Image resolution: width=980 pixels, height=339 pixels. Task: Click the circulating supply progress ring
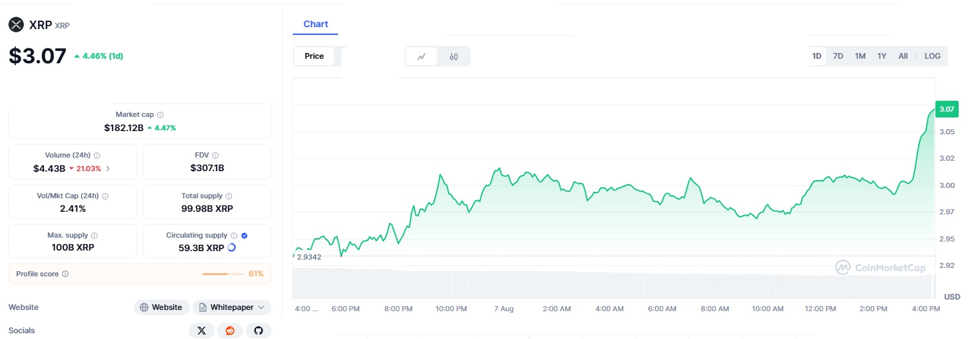tap(231, 247)
